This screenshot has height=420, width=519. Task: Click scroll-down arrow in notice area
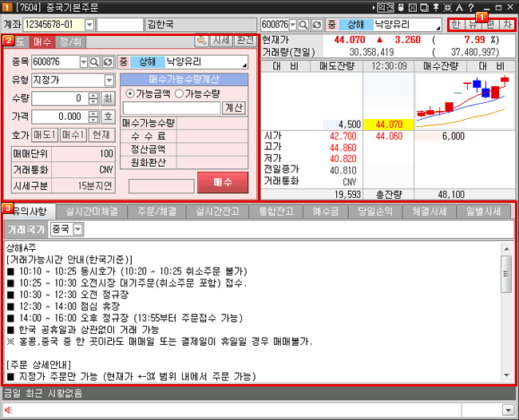[506, 375]
